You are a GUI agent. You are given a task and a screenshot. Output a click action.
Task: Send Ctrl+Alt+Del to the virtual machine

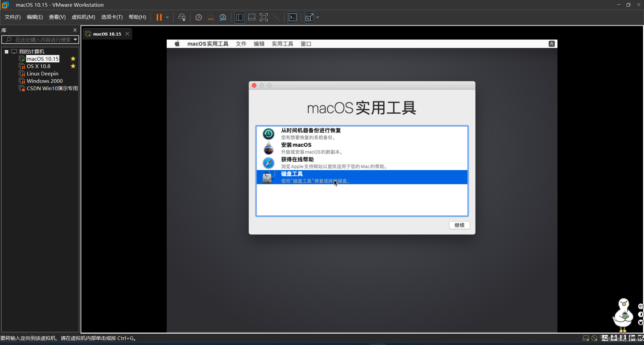(x=182, y=17)
